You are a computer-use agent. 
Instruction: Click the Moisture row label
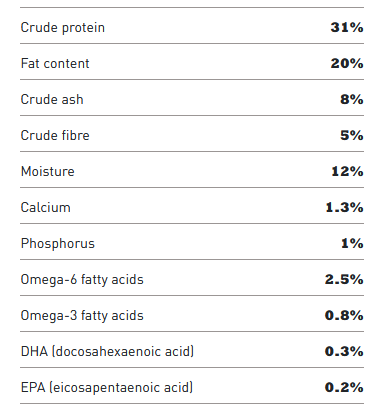click(x=48, y=171)
